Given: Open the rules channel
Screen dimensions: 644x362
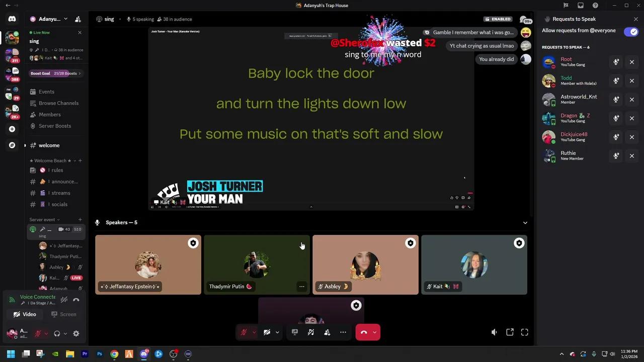Looking at the screenshot, I should point(56,170).
